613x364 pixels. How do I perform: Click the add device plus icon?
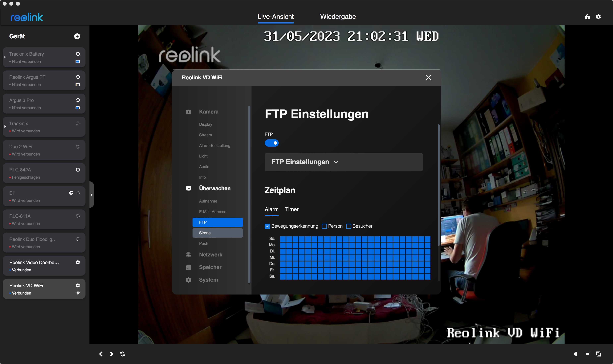point(77,36)
